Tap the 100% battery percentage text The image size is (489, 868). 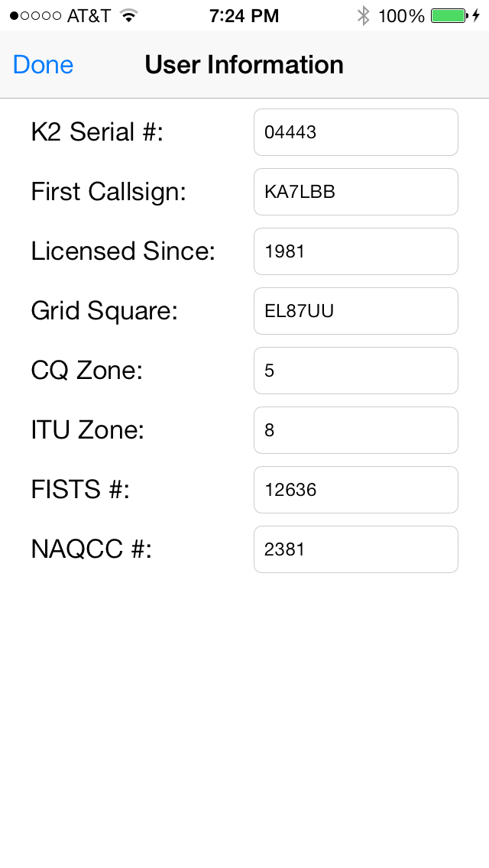(x=401, y=15)
